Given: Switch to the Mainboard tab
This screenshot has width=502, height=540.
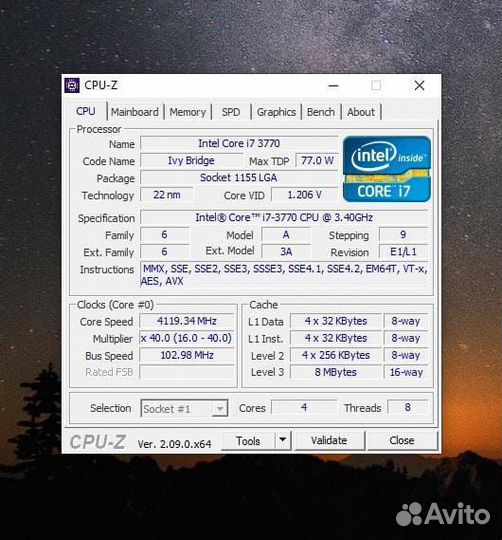Looking at the screenshot, I should click(135, 112).
